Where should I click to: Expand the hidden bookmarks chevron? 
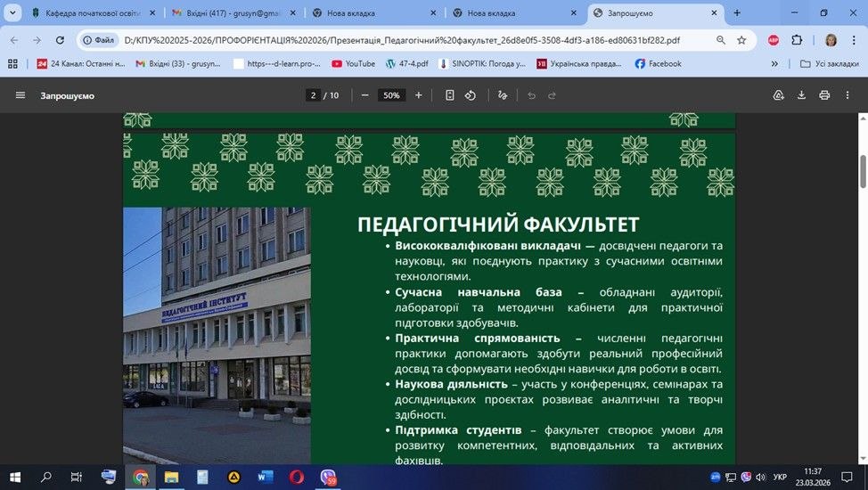click(774, 64)
